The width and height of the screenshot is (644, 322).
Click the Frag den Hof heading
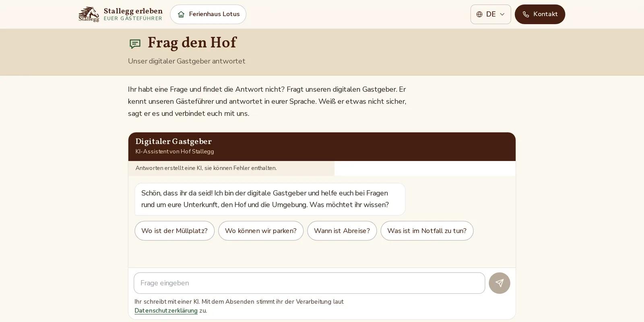point(192,43)
